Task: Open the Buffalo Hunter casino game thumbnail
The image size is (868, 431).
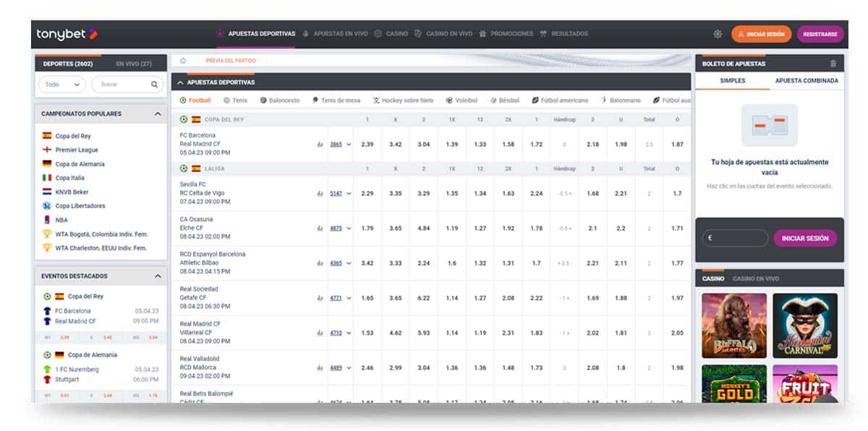Action: click(x=734, y=325)
